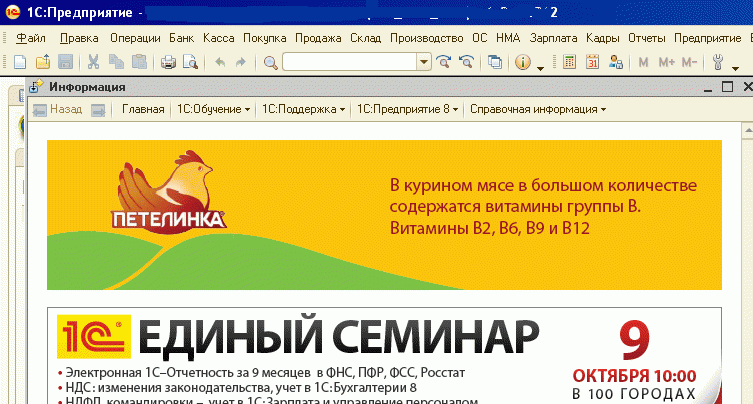Click the Find magnifier icon

pyautogui.click(x=270, y=62)
